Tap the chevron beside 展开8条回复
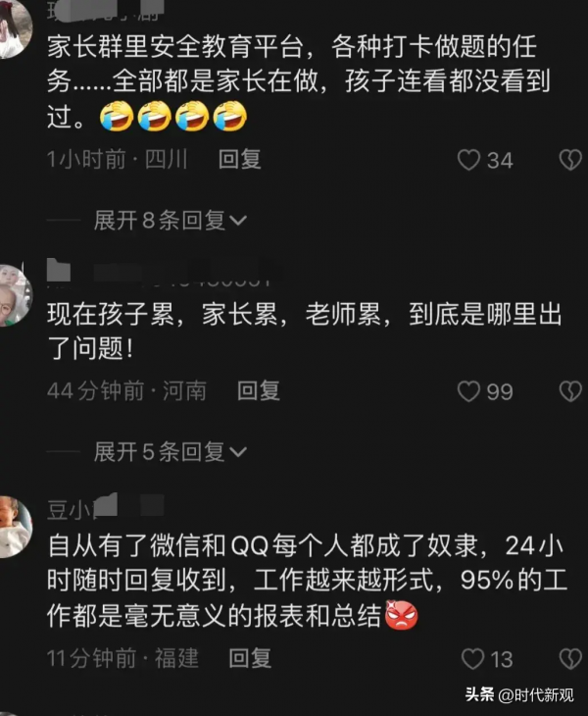The width and height of the screenshot is (588, 716). [x=238, y=222]
